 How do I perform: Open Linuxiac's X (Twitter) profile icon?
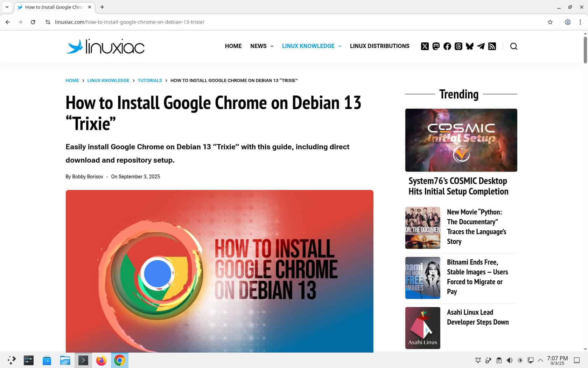click(425, 46)
